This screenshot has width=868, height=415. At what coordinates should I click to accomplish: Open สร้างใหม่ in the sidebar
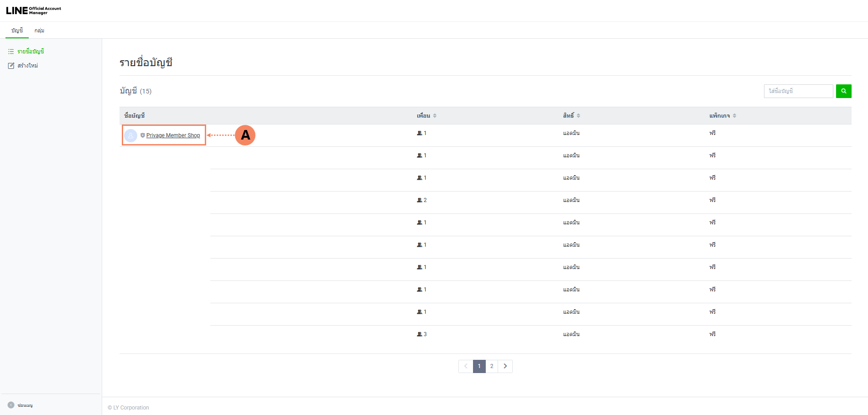[x=27, y=66]
